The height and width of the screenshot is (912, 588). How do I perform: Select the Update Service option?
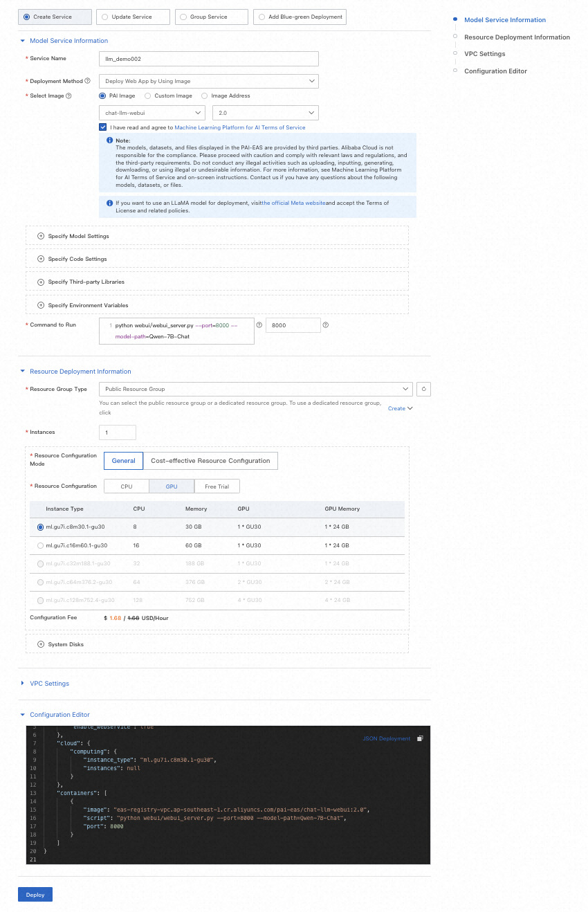click(134, 17)
